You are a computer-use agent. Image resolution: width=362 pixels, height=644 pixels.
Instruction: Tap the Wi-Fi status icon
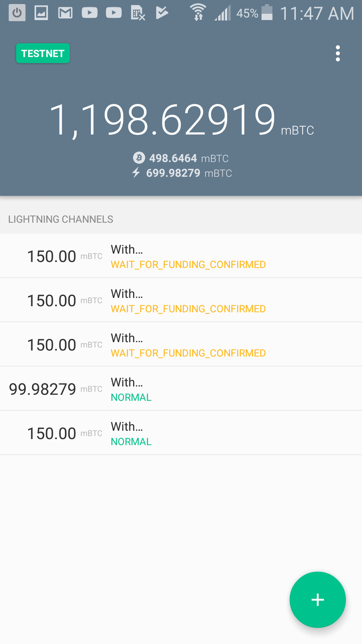[197, 12]
